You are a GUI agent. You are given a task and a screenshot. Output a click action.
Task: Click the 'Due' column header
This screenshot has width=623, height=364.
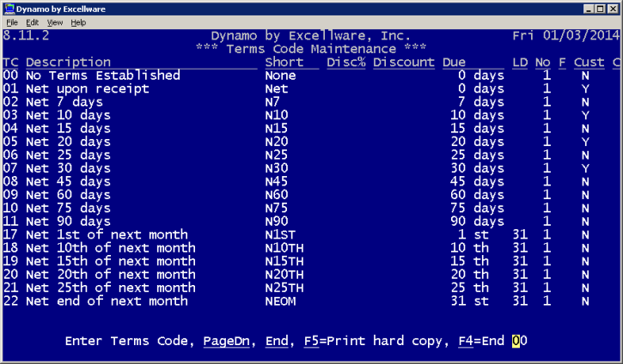[454, 63]
